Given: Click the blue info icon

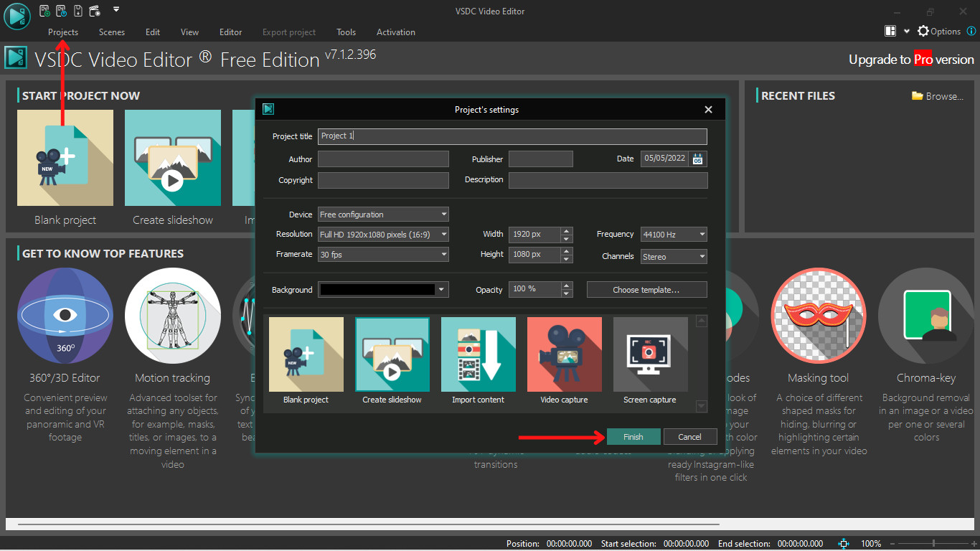Looking at the screenshot, I should [971, 32].
